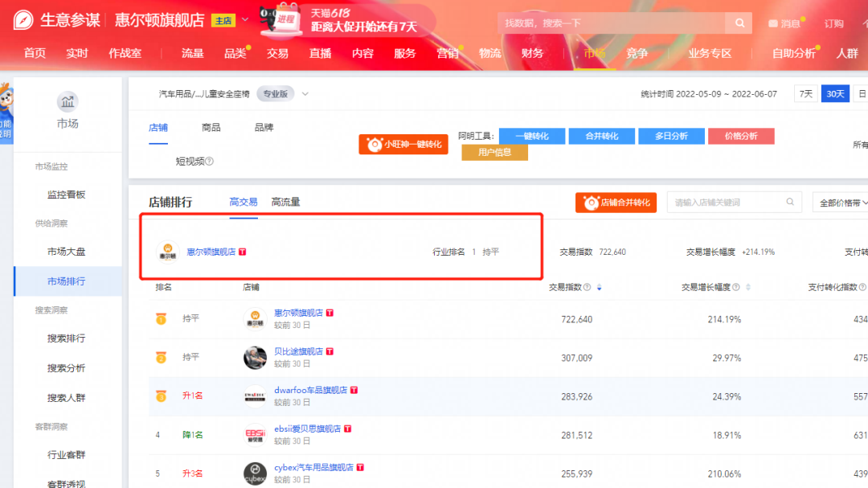Open 首页 in top navigation
Viewport: 868px width, 488px height.
35,53
